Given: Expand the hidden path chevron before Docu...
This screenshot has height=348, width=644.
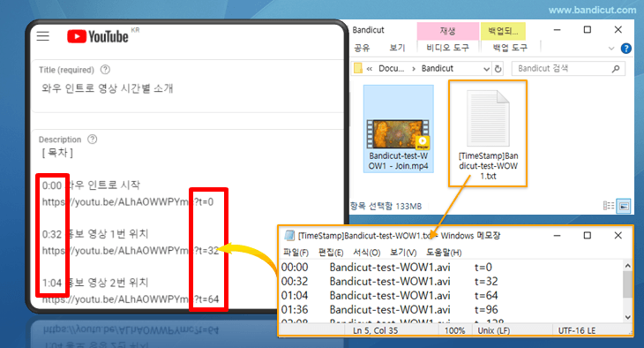Looking at the screenshot, I should click(370, 69).
